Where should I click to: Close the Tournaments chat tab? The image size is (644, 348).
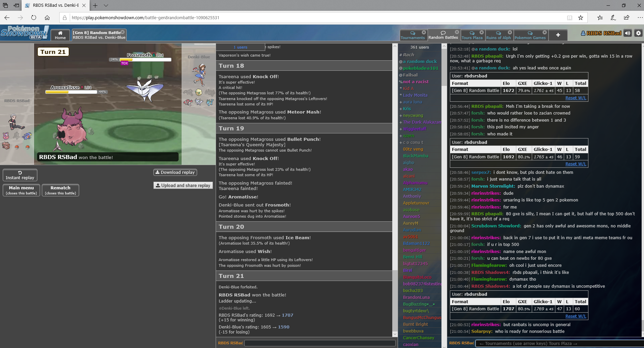coord(424,32)
